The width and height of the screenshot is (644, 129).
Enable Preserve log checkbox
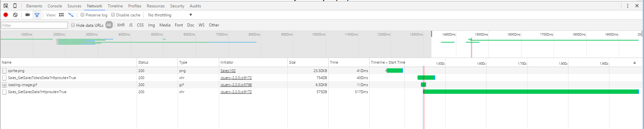[x=82, y=15]
